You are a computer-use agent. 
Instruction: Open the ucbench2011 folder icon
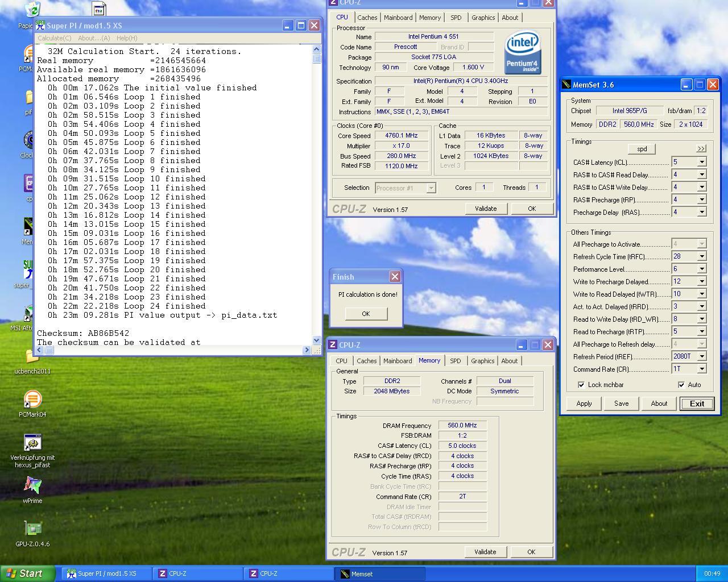click(32, 356)
